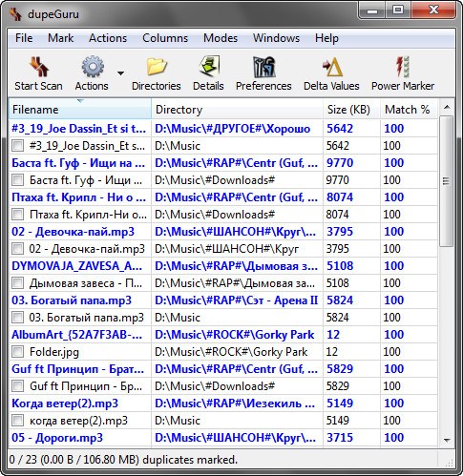Check the 03. Богатый папа.mp3 duplicate in D:\Music
This screenshot has height=476, width=463.
tap(17, 318)
